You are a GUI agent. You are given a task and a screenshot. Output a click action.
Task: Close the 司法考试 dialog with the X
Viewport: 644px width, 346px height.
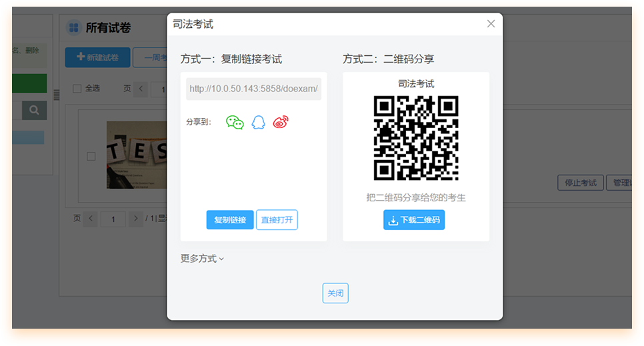(x=491, y=24)
